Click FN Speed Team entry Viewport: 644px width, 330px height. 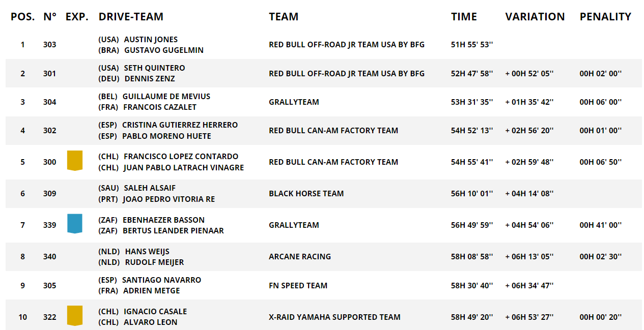click(298, 285)
